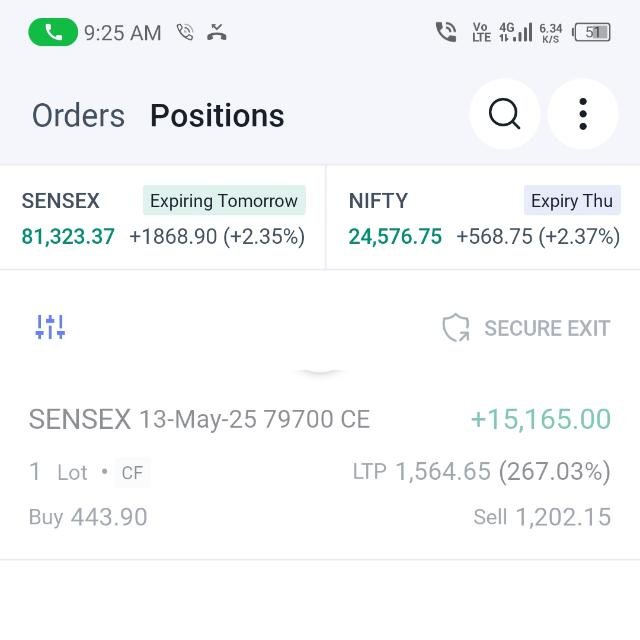The image size is (640, 640).
Task: Open the SENSEX index card
Action: 163,218
